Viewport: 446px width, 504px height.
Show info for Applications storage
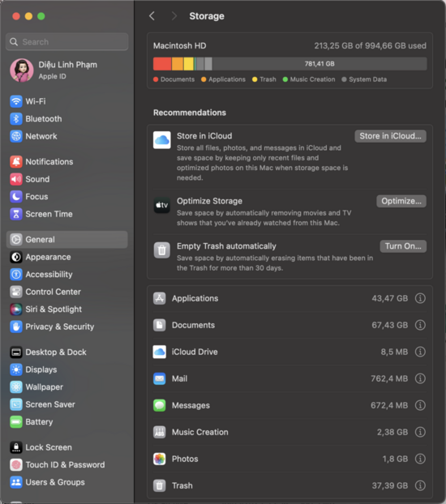[420, 298]
